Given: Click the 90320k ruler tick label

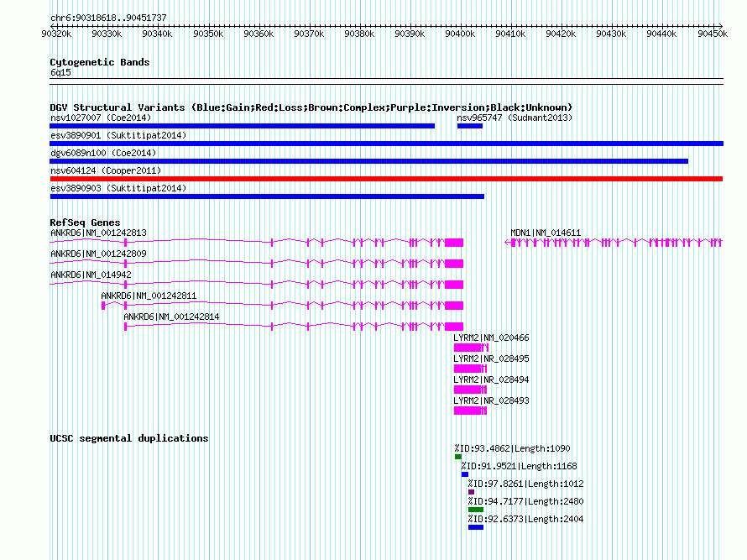Looking at the screenshot, I should coord(56,34).
